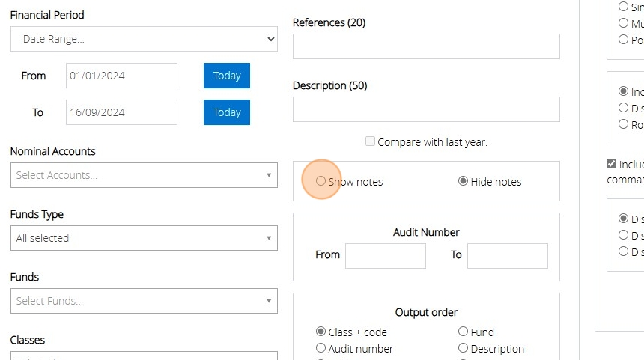
Task: Open the Financial Period date range dropdown
Action: 144,39
